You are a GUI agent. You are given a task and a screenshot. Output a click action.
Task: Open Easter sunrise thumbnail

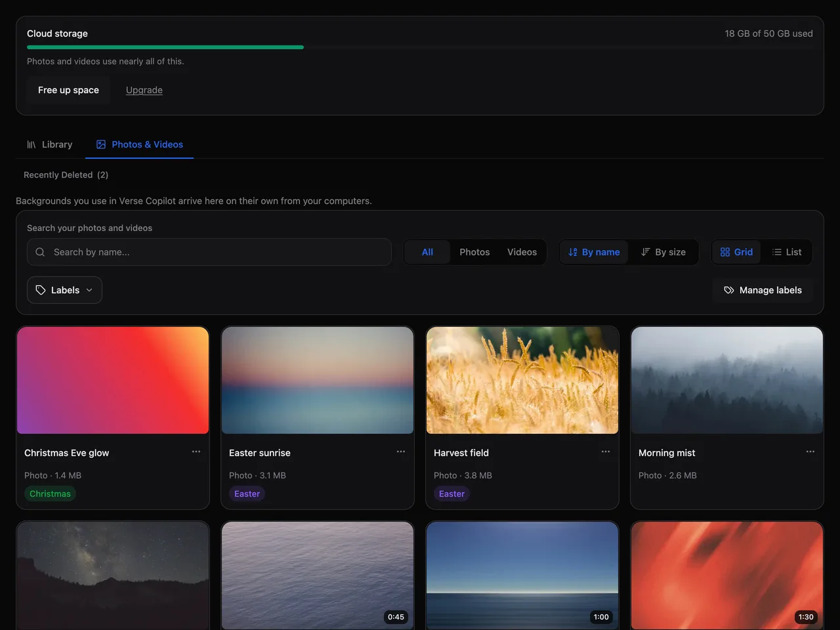(318, 380)
